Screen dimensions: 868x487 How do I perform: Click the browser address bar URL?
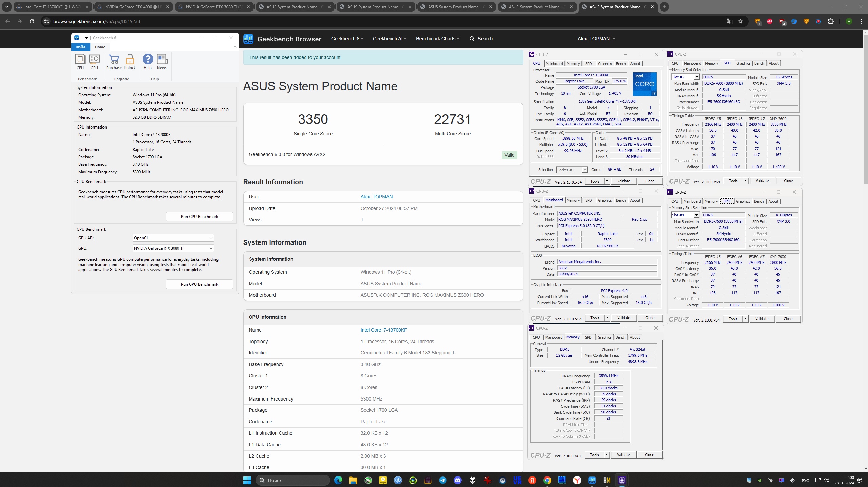(97, 21)
